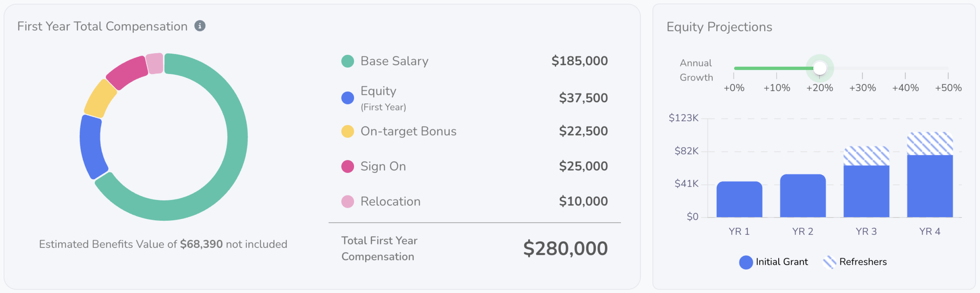This screenshot has width=980, height=293.
Task: Click the striped Refreshers legend icon
Action: (x=829, y=262)
